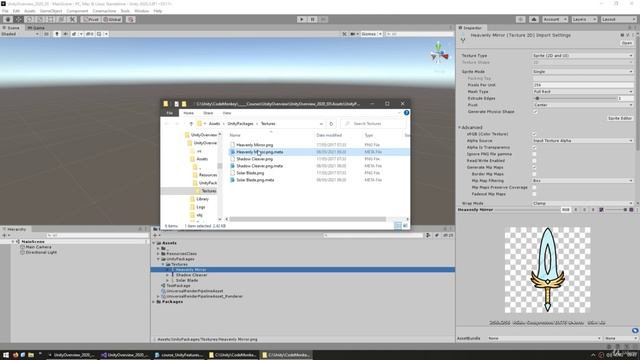
Task: Toggle the Pivot handle position button
Action: (x=91, y=19)
